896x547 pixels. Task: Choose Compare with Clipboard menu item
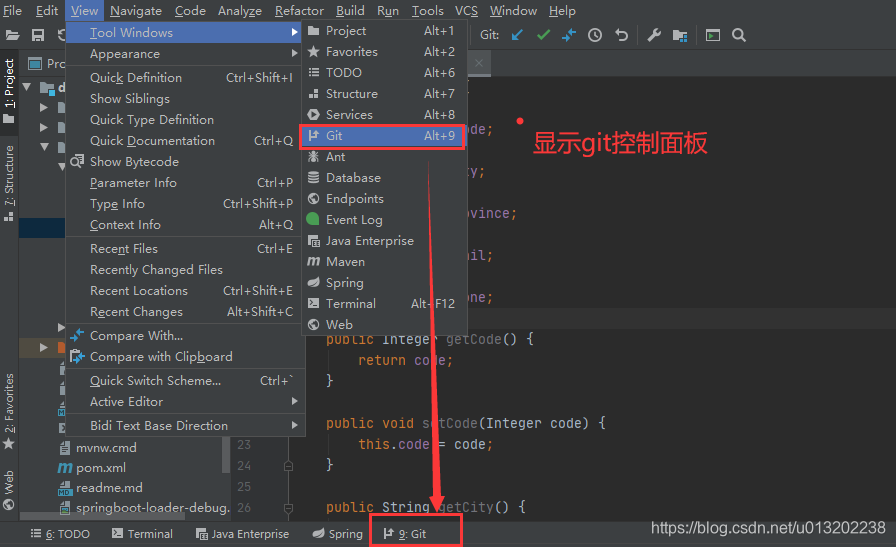[x=184, y=357]
